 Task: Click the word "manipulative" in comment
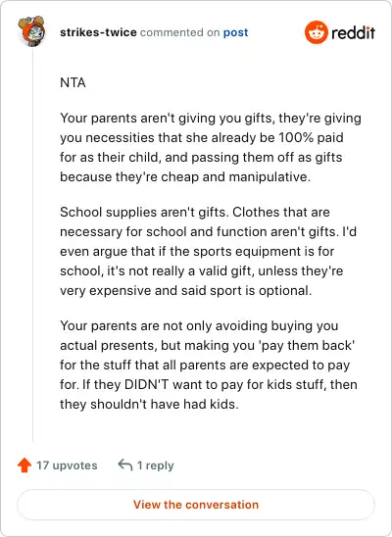pyautogui.click(x=269, y=177)
